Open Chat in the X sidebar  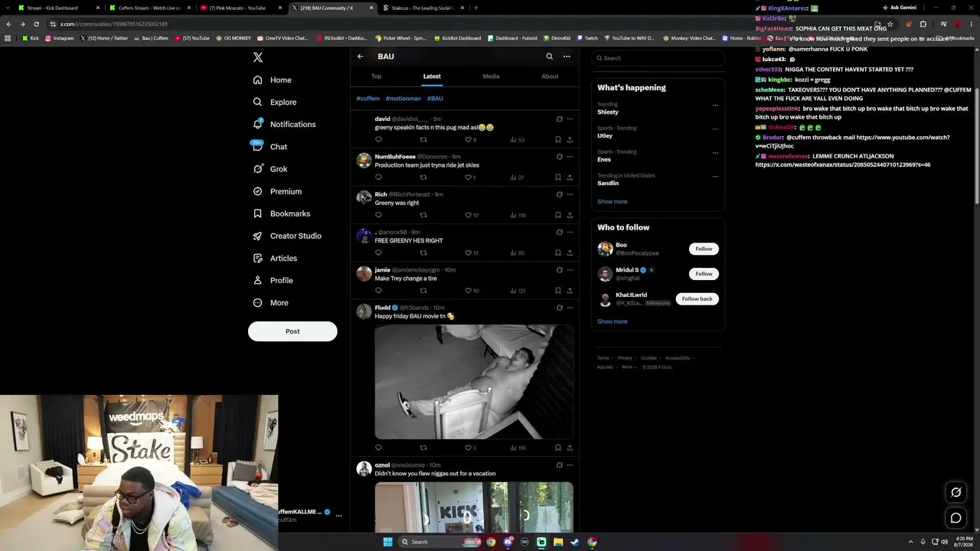pos(269,146)
